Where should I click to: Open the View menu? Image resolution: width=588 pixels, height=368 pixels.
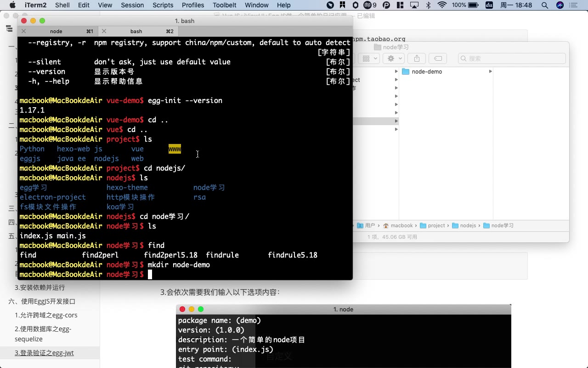point(105,5)
